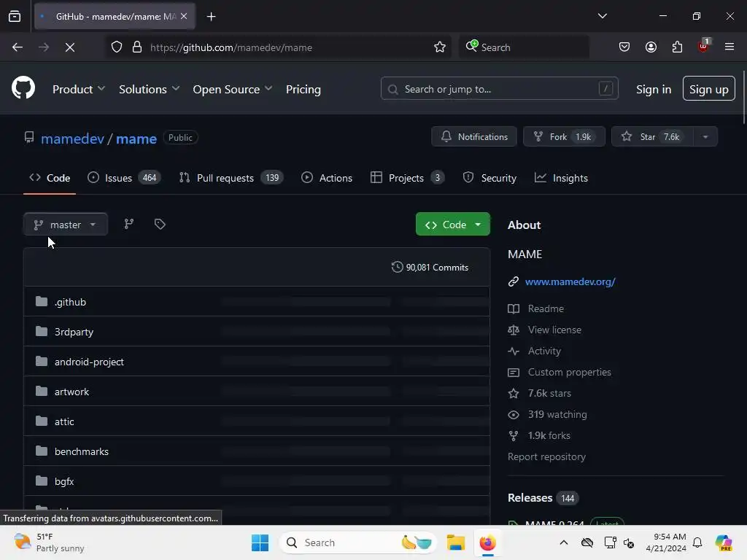Expand the Solutions menu
747x560 pixels.
point(149,89)
